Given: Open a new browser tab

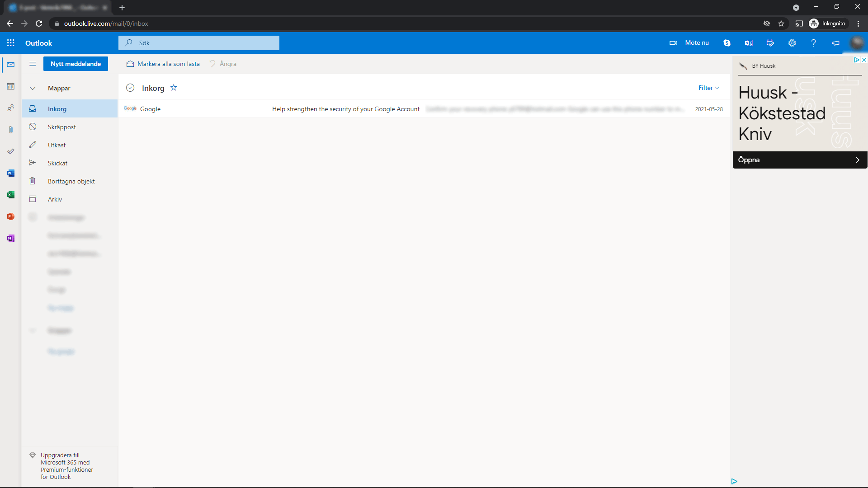Looking at the screenshot, I should click(x=122, y=8).
